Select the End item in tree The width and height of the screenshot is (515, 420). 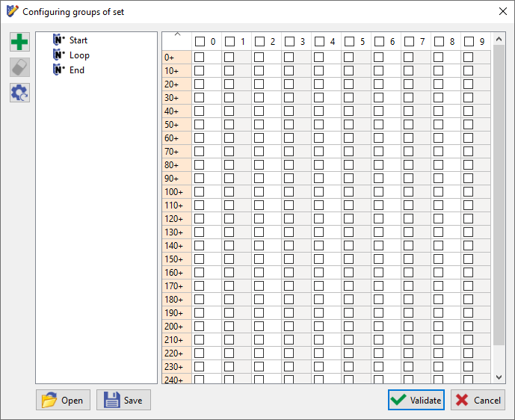(x=77, y=70)
